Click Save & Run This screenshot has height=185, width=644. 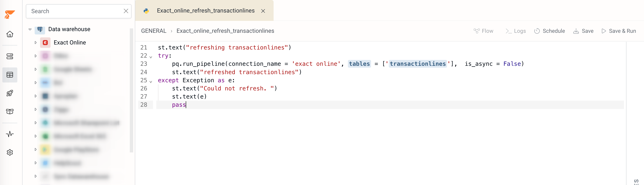(619, 31)
